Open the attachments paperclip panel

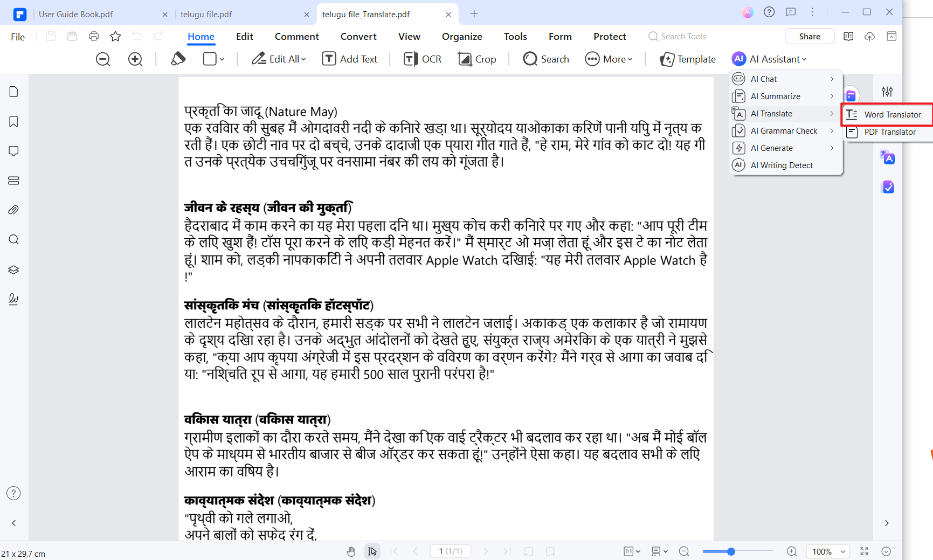tap(14, 210)
